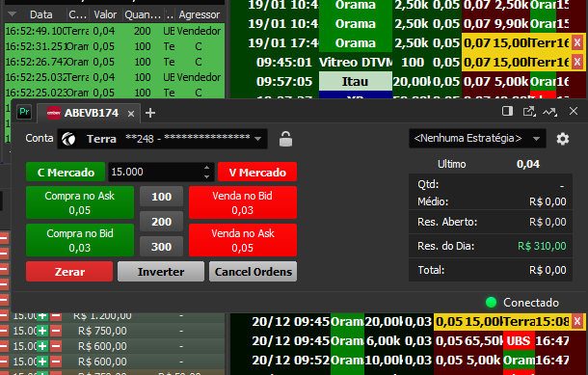
Task: Set quantity preset 300
Action: 161,247
